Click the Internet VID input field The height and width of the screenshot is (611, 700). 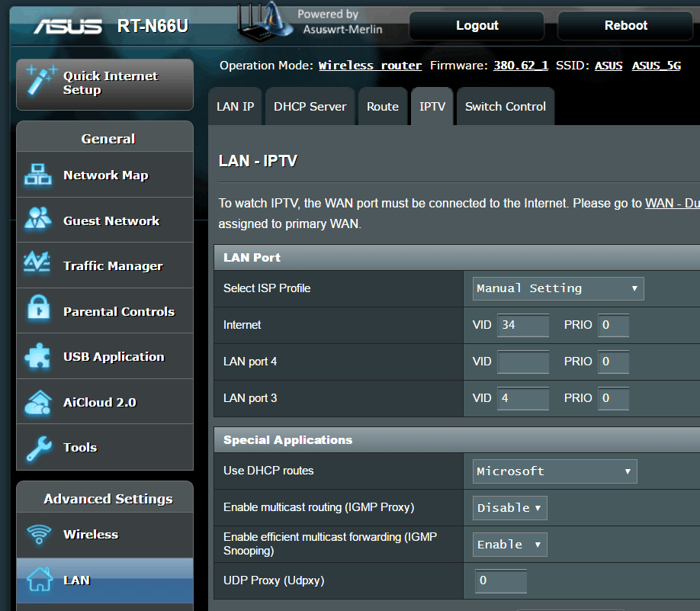point(523,325)
